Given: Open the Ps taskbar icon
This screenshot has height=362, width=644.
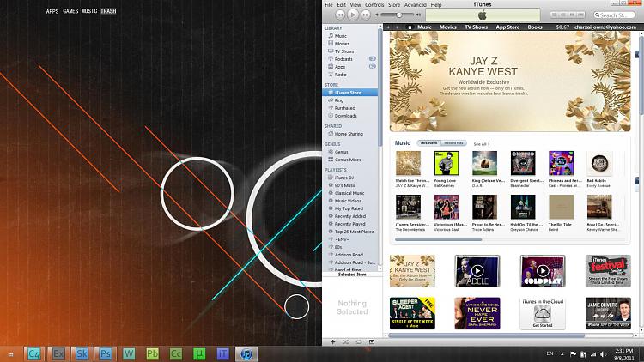Looking at the screenshot, I should click(106, 353).
